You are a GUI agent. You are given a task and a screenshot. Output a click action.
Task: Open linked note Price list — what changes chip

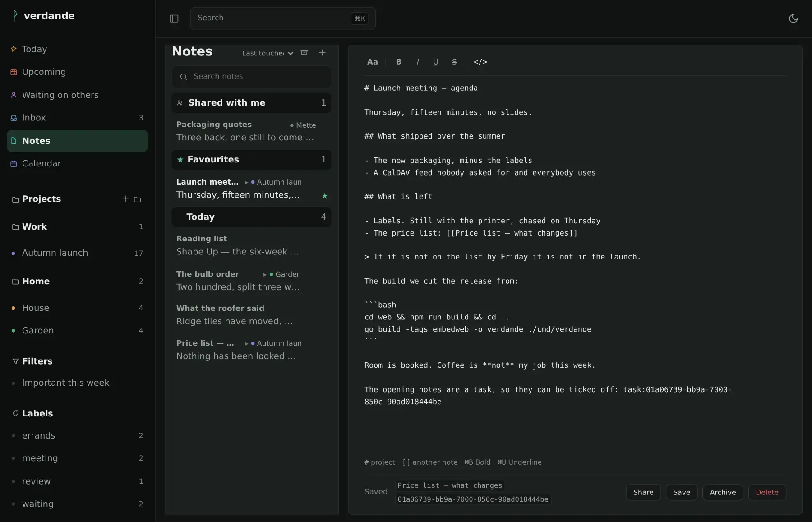pyautogui.click(x=450, y=485)
